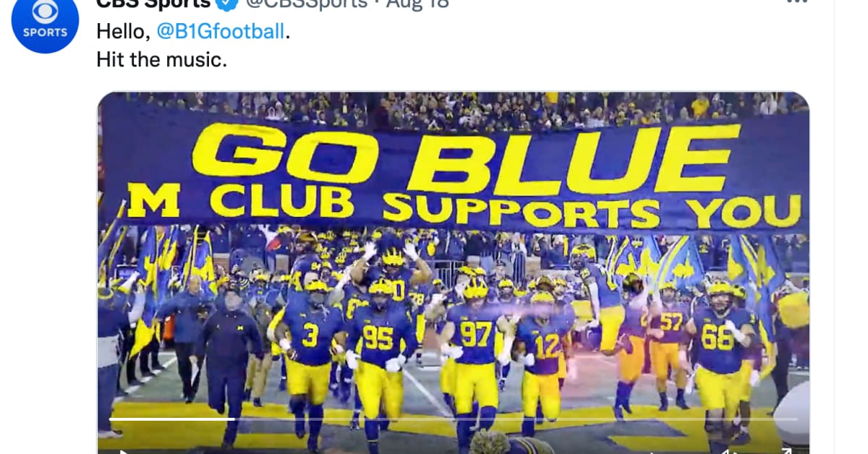Toggle the video mute speaker icon
The height and width of the screenshot is (454, 868).
(x=731, y=451)
